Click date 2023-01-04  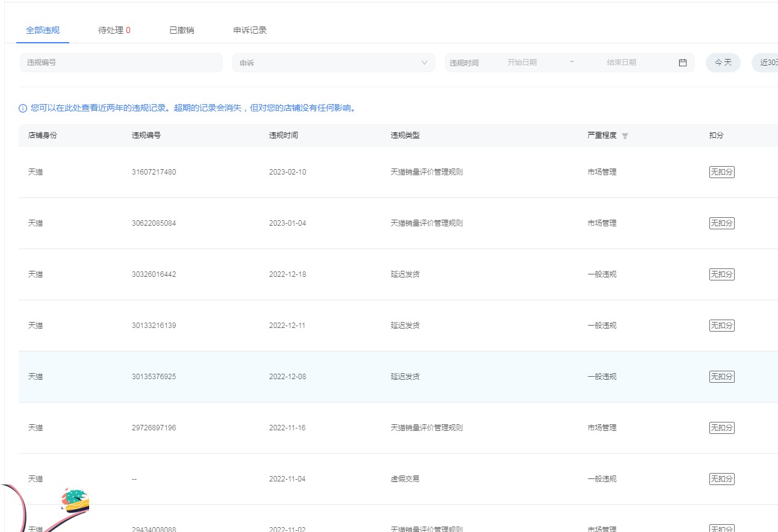pyautogui.click(x=288, y=223)
